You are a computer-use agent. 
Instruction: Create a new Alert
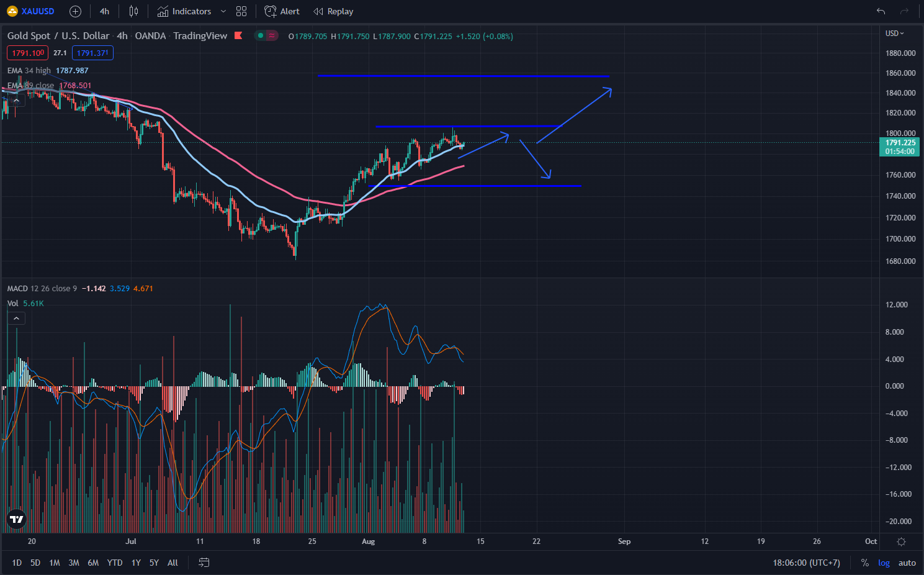tap(282, 11)
